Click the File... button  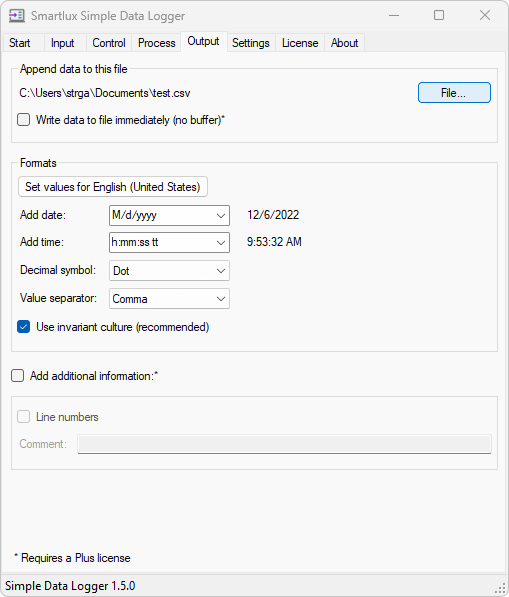click(454, 93)
